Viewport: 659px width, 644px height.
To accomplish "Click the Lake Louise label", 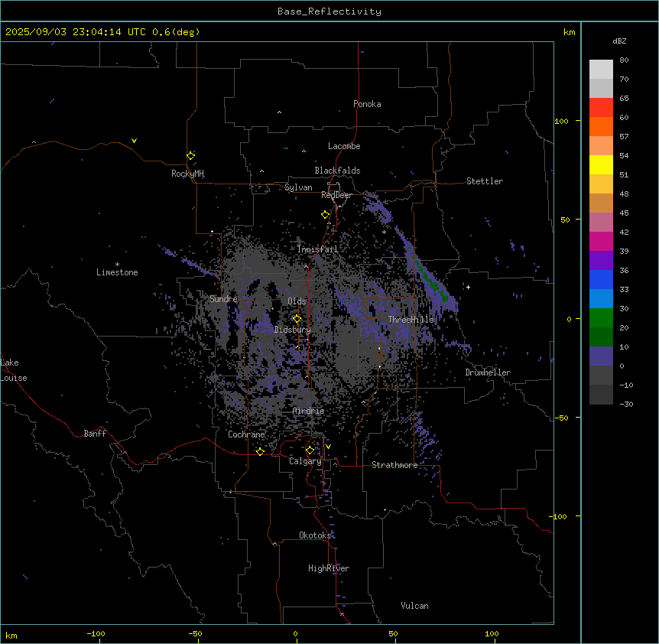I will click(12, 370).
